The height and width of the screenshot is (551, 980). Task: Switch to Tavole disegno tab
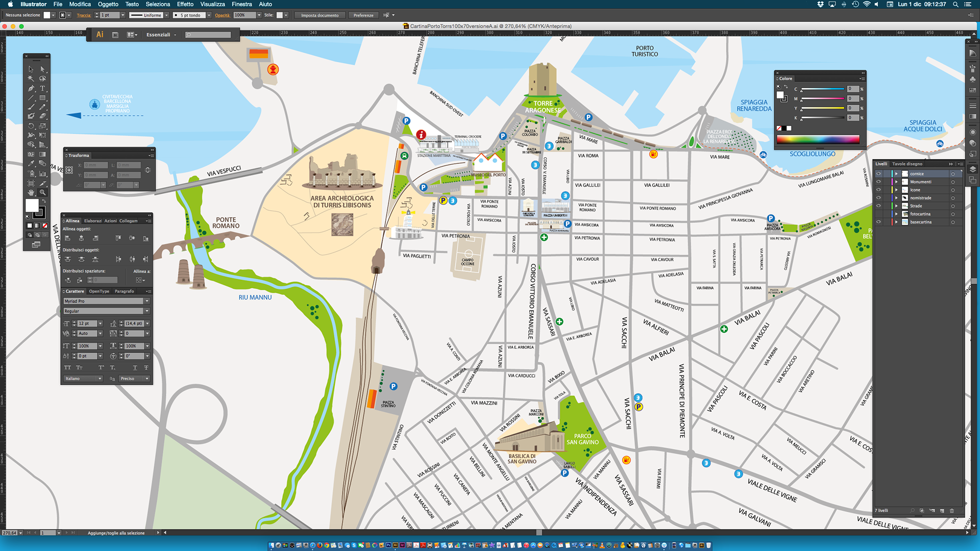(907, 164)
